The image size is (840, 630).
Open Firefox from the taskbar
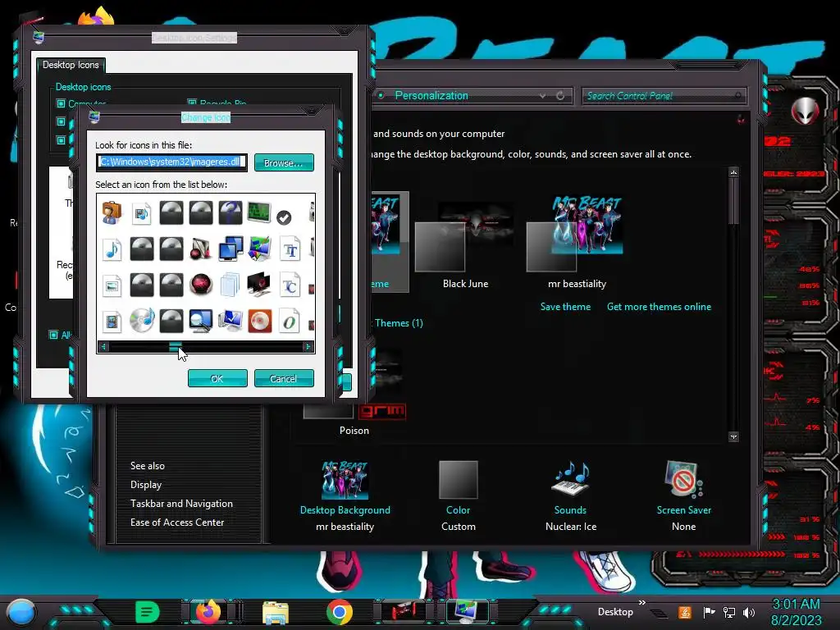click(x=208, y=611)
